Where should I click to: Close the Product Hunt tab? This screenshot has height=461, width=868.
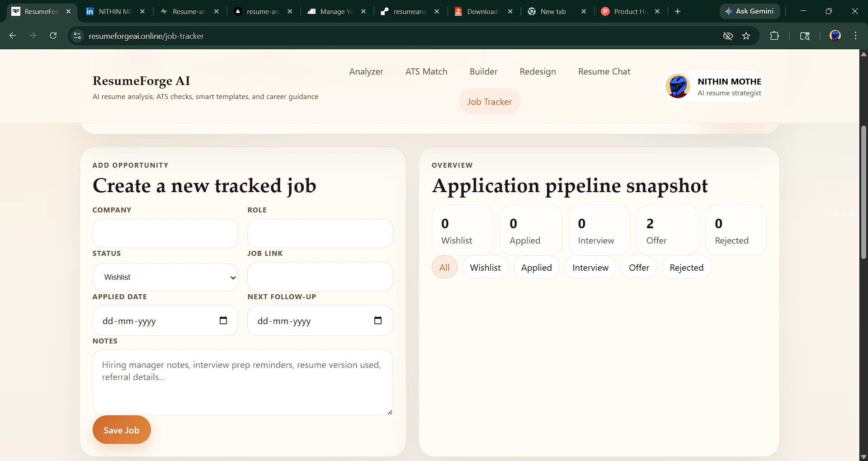657,11
